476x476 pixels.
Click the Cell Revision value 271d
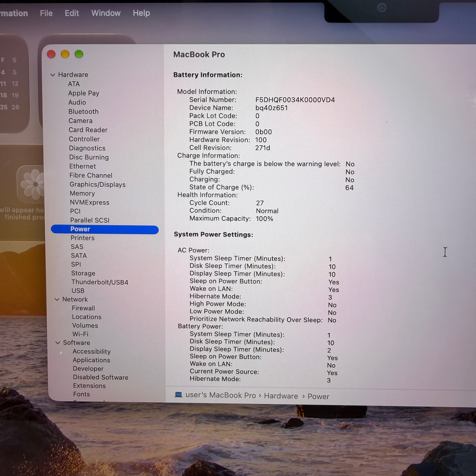coord(263,148)
